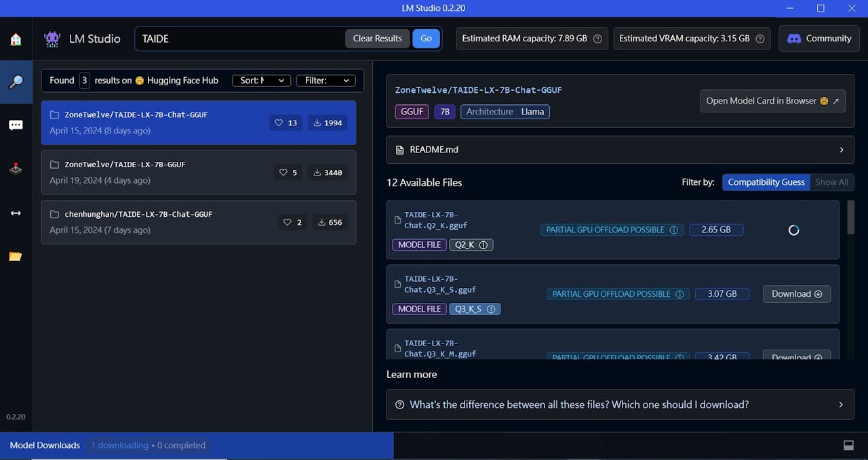Open the Discord Community button
Image resolution: width=868 pixels, height=460 pixels.
pos(819,39)
